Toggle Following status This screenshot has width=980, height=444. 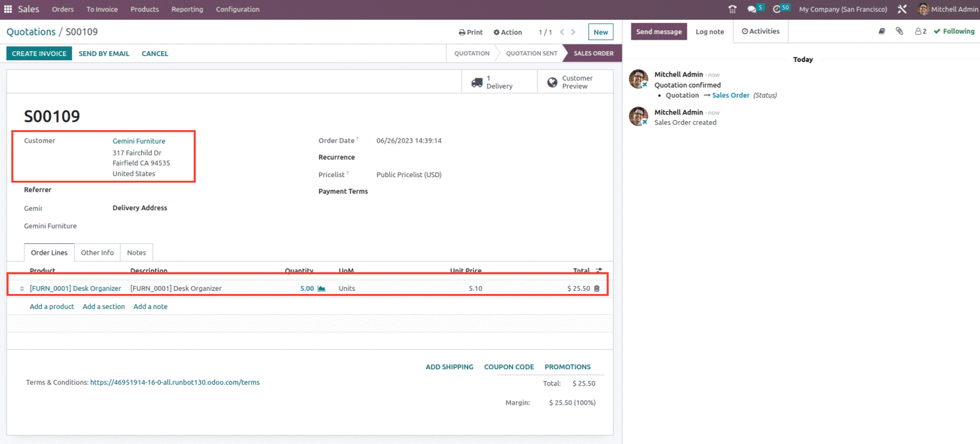click(x=954, y=31)
